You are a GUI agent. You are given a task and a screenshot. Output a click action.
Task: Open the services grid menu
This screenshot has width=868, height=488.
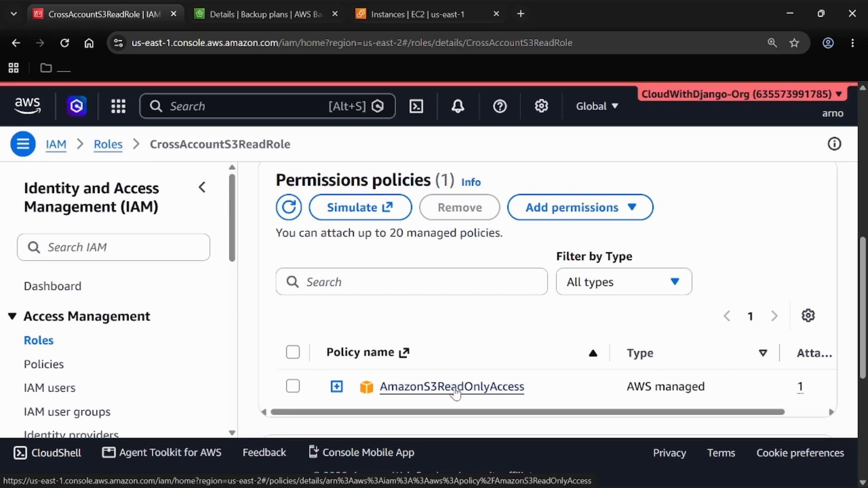pos(118,106)
